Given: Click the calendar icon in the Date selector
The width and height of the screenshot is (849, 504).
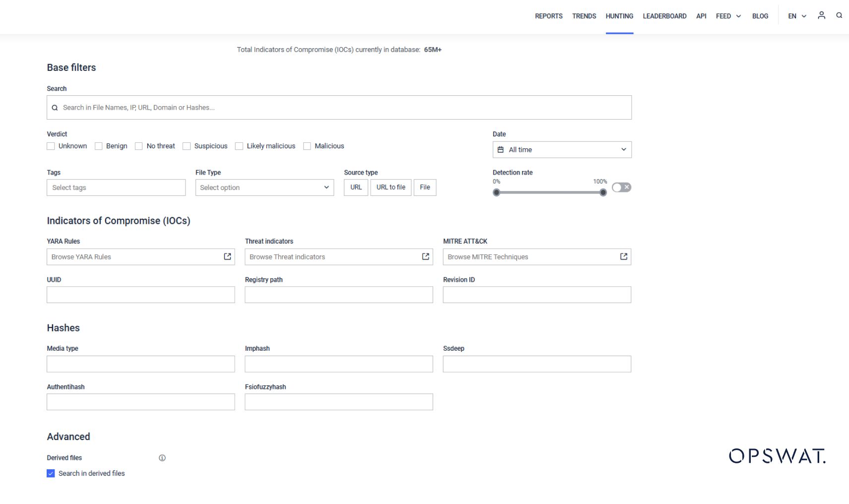Looking at the screenshot, I should [502, 149].
